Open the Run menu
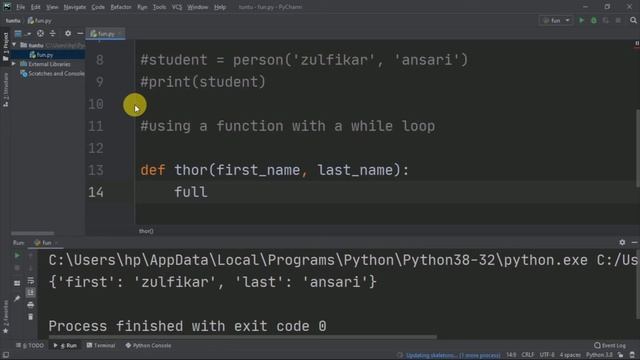 point(142,7)
